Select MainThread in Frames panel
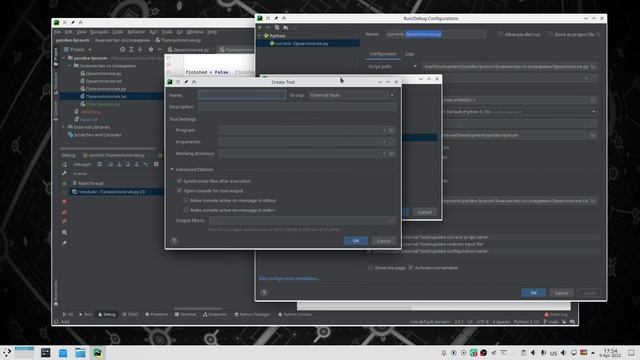Image resolution: width=640 pixels, height=360 pixels. (x=91, y=183)
